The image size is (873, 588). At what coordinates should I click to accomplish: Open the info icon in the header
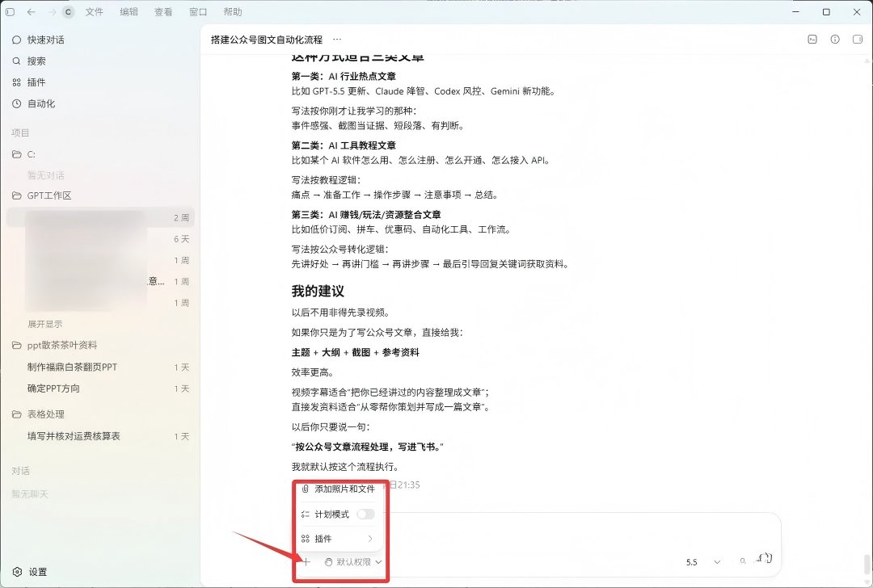pyautogui.click(x=834, y=39)
